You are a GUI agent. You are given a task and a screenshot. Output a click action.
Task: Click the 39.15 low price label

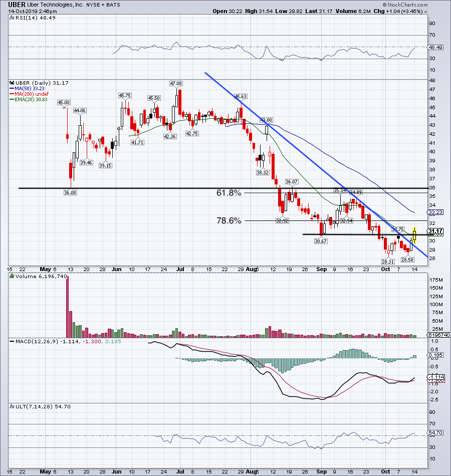point(105,166)
